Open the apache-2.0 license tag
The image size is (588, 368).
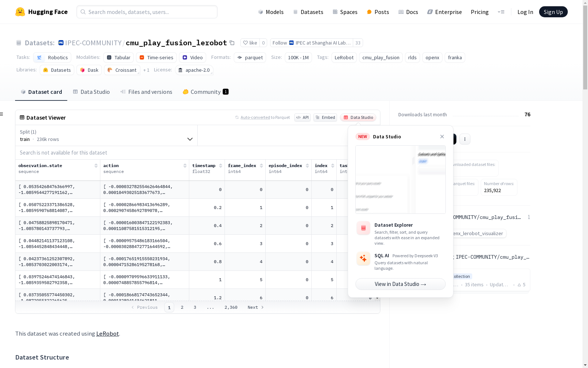(194, 70)
